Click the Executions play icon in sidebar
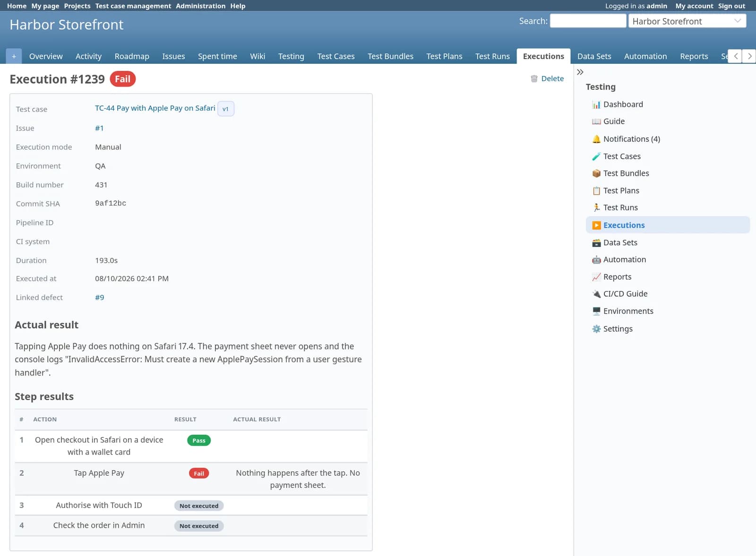The width and height of the screenshot is (756, 556). pos(596,225)
